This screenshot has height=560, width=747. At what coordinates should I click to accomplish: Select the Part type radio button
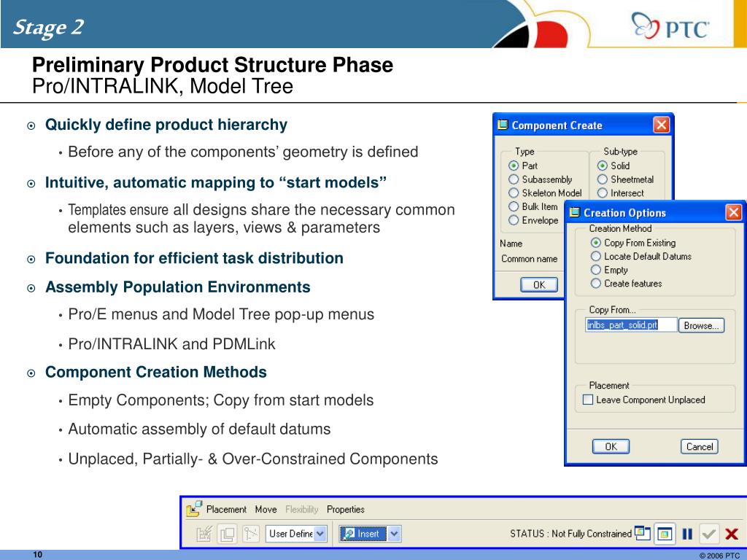514,166
